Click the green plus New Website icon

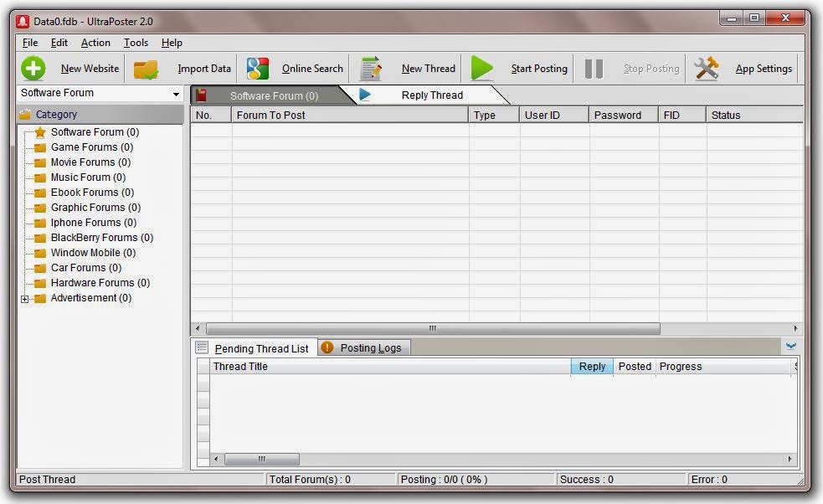[x=33, y=69]
